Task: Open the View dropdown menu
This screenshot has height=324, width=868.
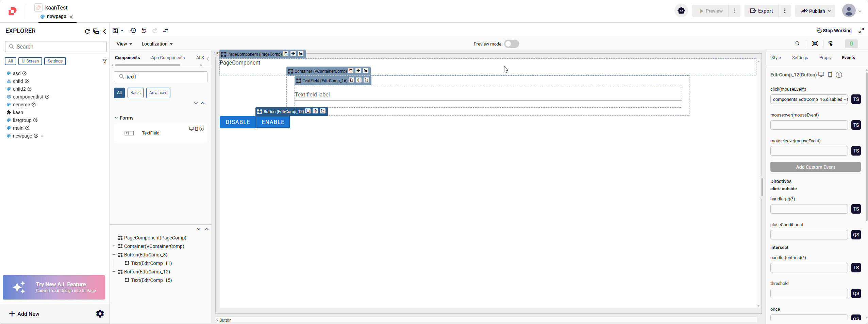Action: (x=124, y=44)
